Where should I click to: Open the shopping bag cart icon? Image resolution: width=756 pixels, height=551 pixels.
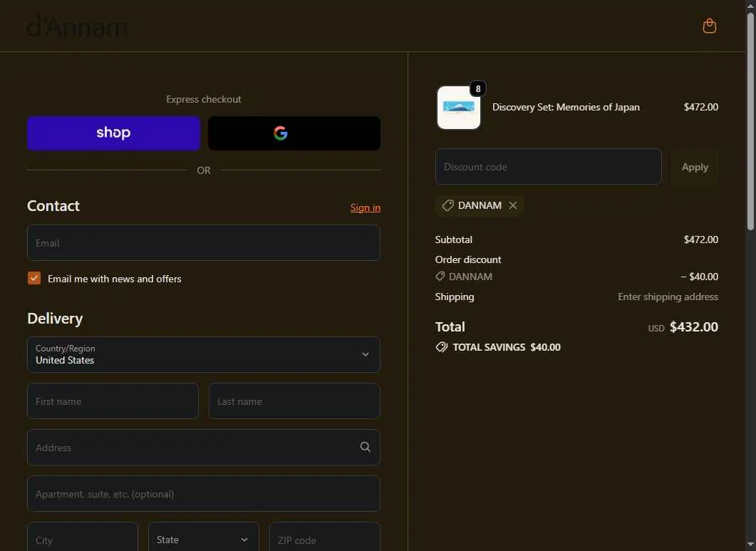coord(709,26)
